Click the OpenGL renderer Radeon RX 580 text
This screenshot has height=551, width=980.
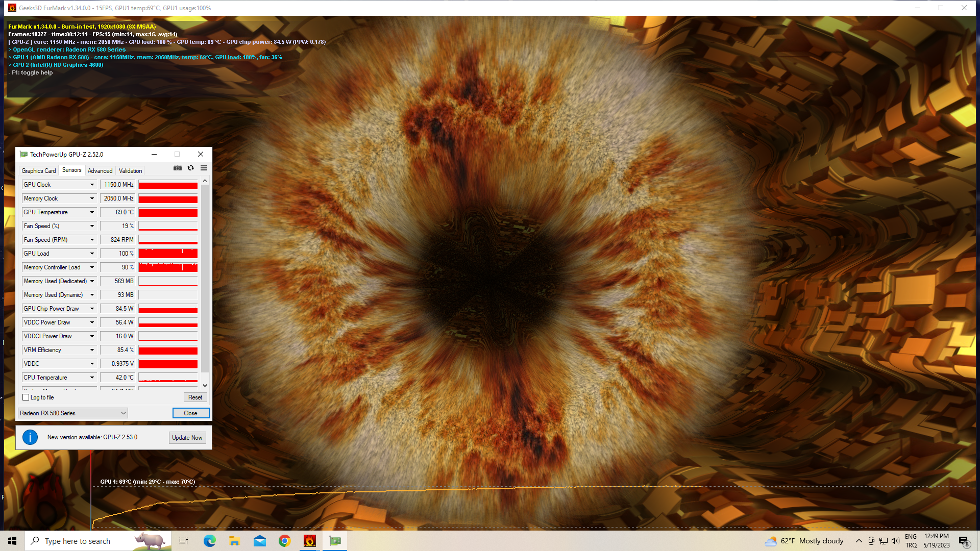(67, 49)
